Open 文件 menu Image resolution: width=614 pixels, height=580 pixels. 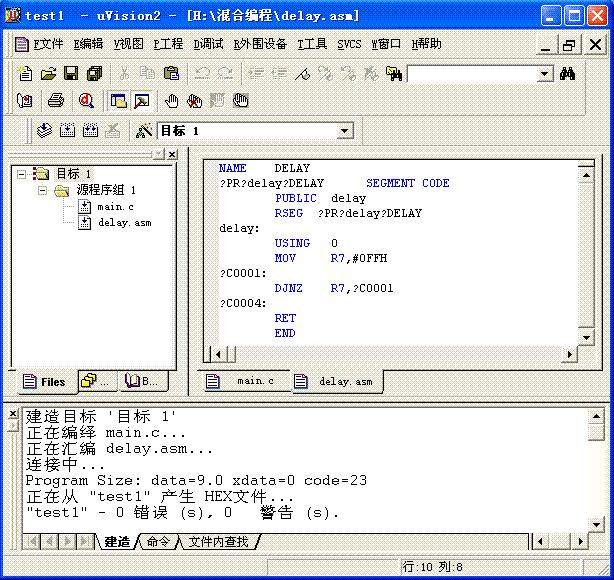48,44
